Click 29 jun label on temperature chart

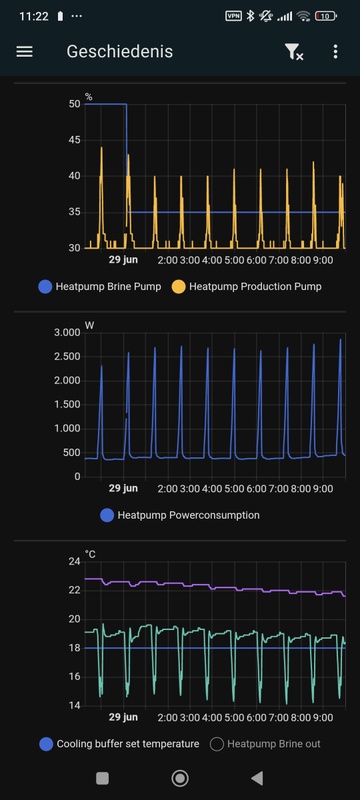point(123,717)
